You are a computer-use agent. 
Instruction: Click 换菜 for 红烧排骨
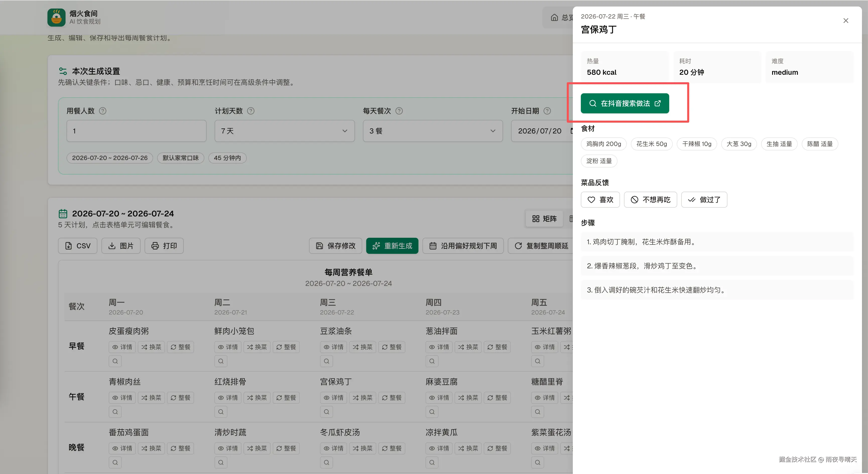257,398
